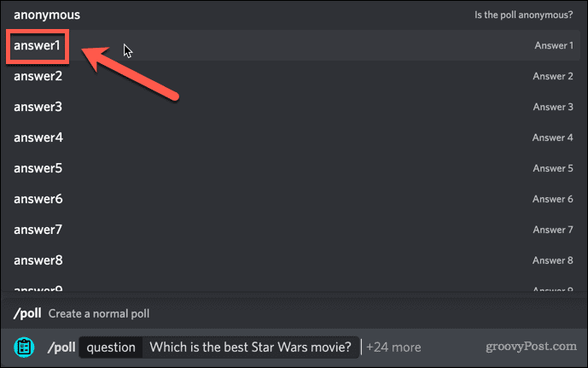Select the partially visible answer9 option
Screen dimensions: 588x368
coord(38,289)
